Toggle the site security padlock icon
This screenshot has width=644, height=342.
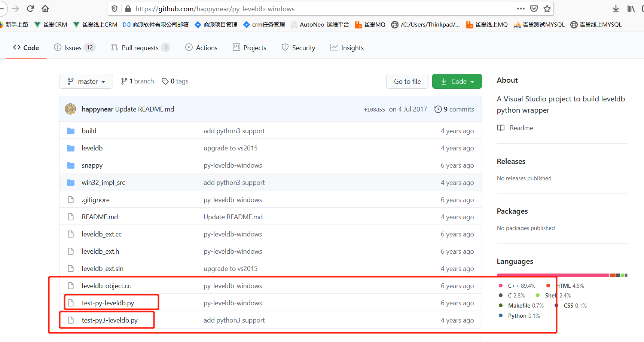click(x=128, y=8)
